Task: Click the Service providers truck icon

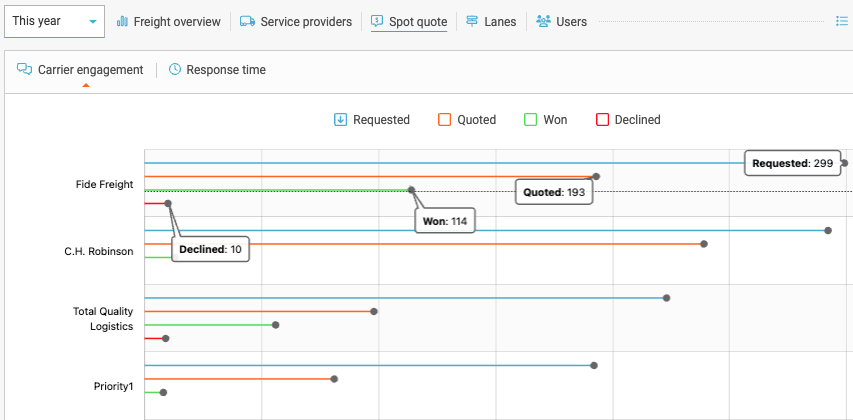Action: (247, 21)
